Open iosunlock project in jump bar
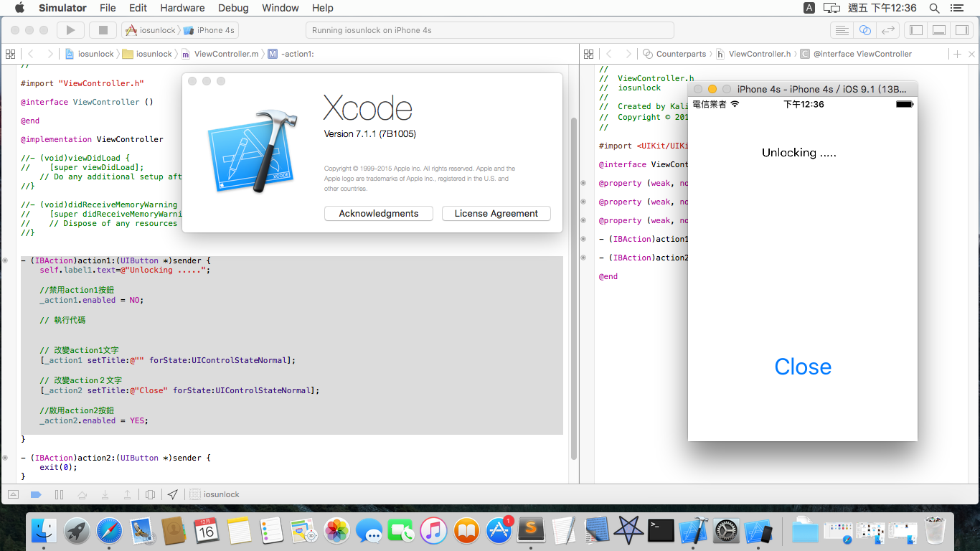This screenshot has width=980, height=551. (x=90, y=54)
